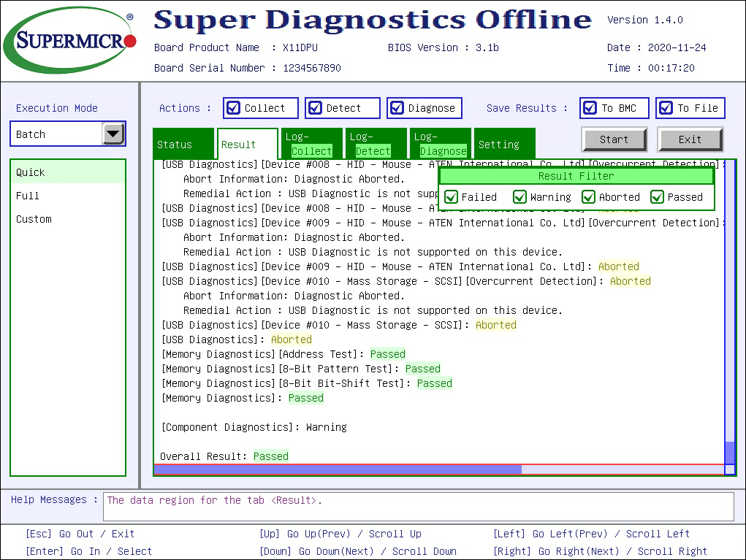Click the Batch execution mode field
The image size is (746, 560).
[57, 134]
